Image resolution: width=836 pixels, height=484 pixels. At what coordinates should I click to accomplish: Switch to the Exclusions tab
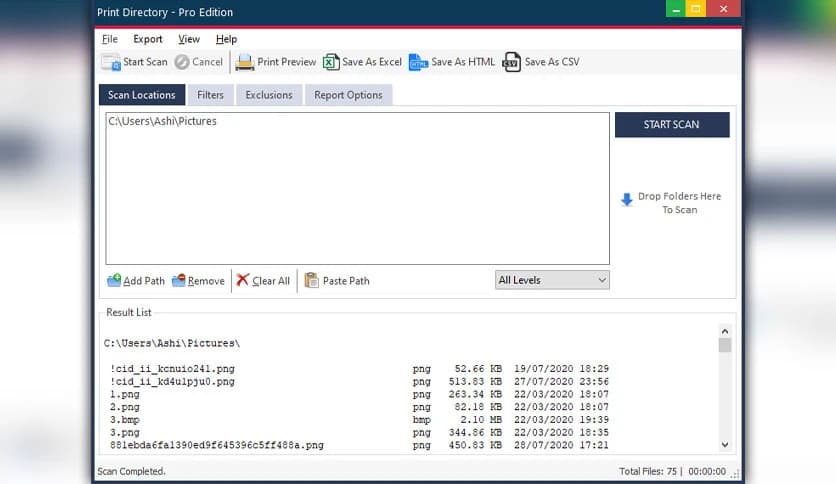(269, 95)
